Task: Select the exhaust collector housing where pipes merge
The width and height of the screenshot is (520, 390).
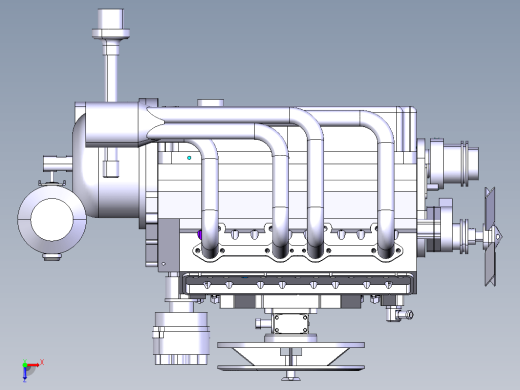Action: [x=113, y=125]
